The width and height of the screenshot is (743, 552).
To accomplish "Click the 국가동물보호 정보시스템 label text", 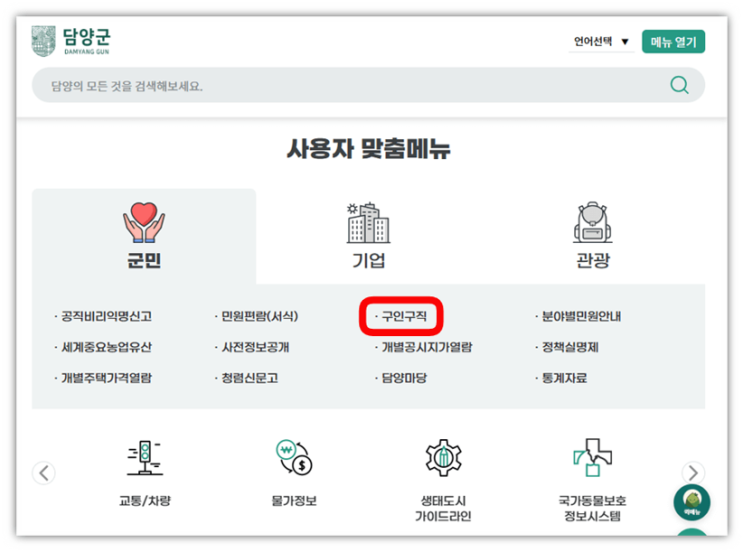I will (592, 508).
